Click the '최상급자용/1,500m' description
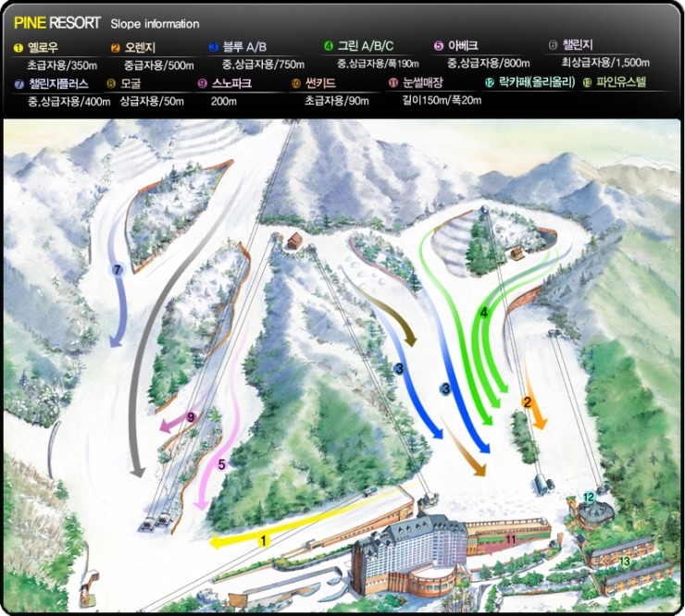 click(x=605, y=62)
